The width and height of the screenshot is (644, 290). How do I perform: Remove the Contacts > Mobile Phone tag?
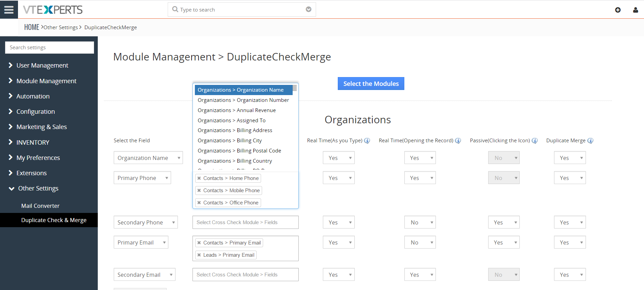[199, 191]
